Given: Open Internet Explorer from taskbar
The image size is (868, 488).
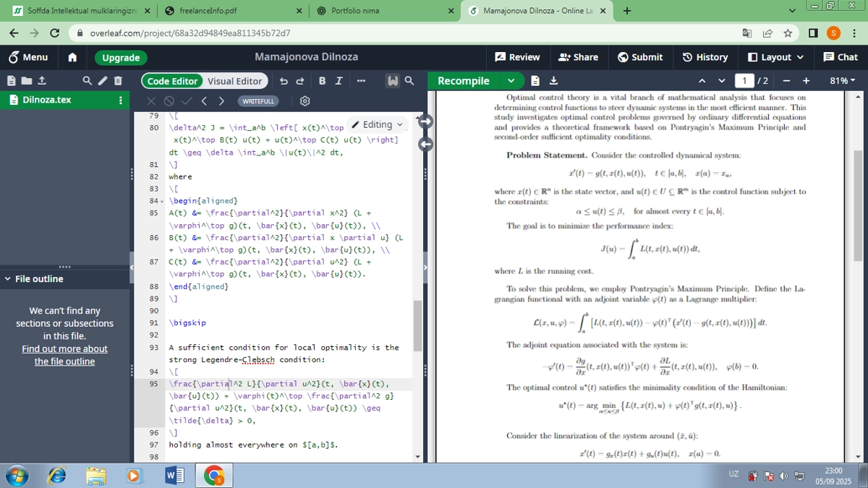Looking at the screenshot, I should [x=56, y=476].
